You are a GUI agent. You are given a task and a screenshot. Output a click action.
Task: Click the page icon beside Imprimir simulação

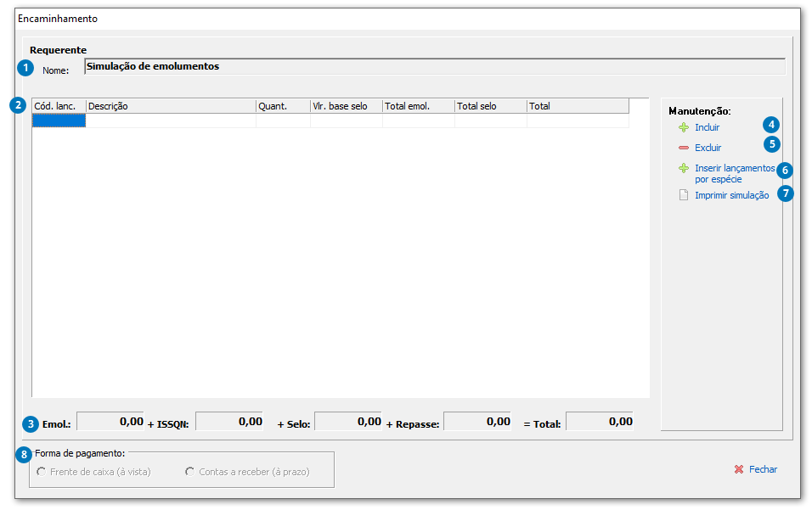[x=684, y=195]
